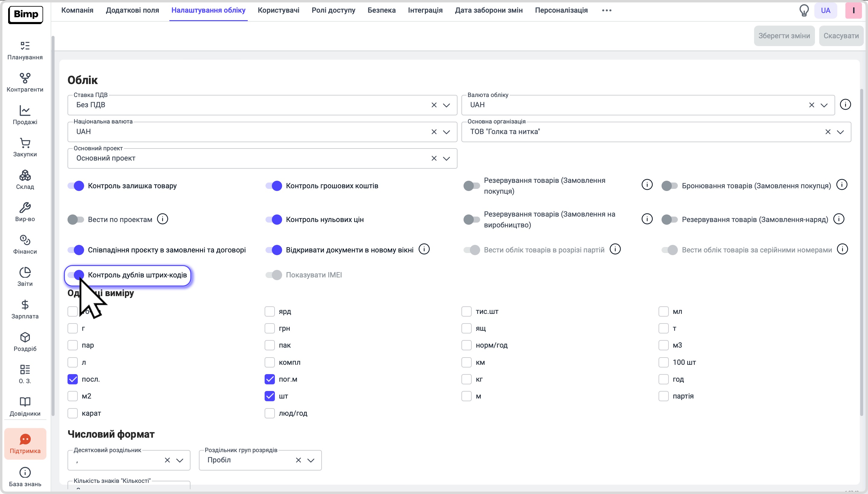The image size is (868, 494).
Task: Show more tabs via three dots
Action: click(607, 11)
